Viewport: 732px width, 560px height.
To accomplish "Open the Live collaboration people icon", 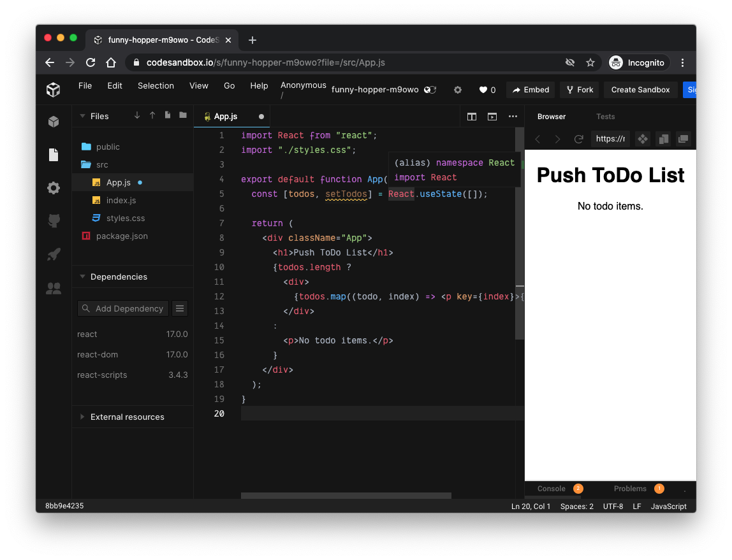I will (54, 289).
